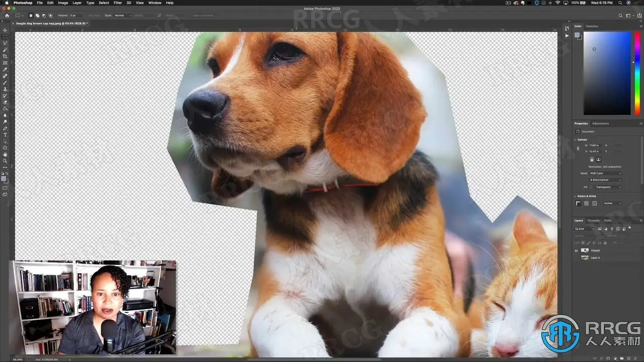Switch to the Channels tab
The height and width of the screenshot is (362, 644).
click(594, 220)
